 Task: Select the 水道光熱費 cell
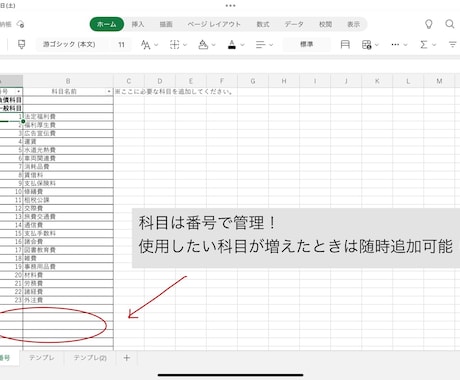(68, 150)
